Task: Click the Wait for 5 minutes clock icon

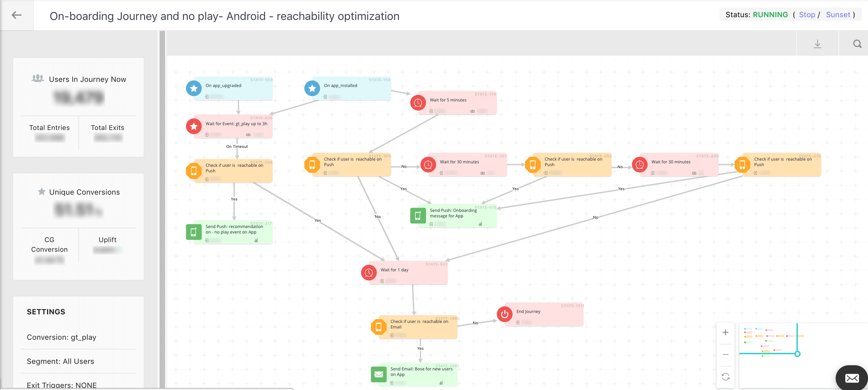Action: 418,103
